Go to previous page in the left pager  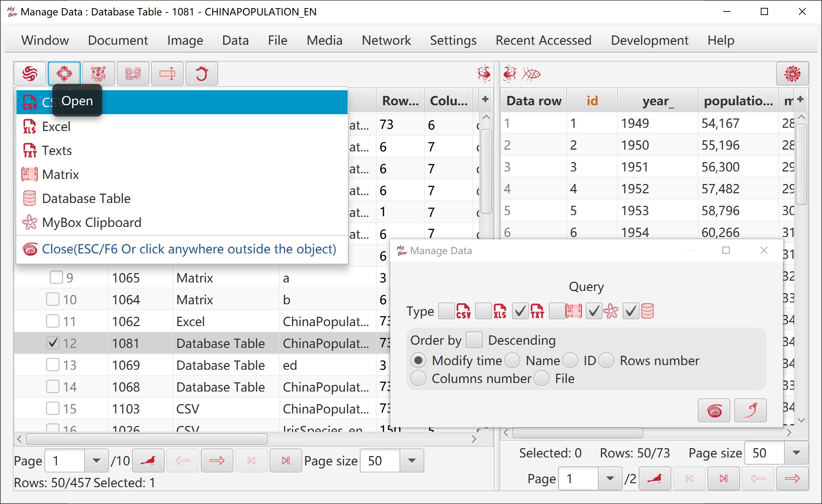pyautogui.click(x=183, y=461)
